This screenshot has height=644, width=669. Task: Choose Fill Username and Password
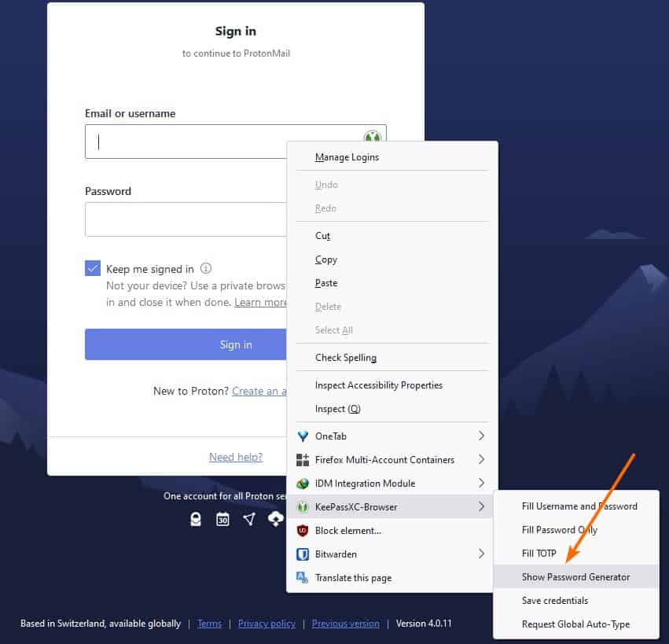579,506
